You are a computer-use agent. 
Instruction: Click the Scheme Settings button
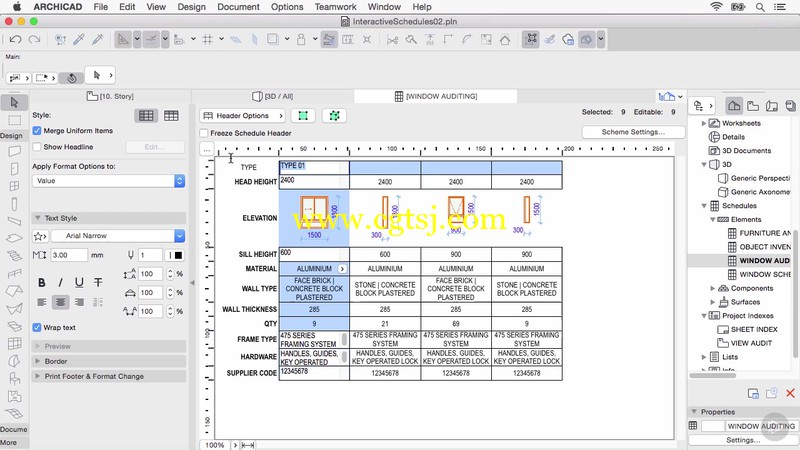[633, 132]
